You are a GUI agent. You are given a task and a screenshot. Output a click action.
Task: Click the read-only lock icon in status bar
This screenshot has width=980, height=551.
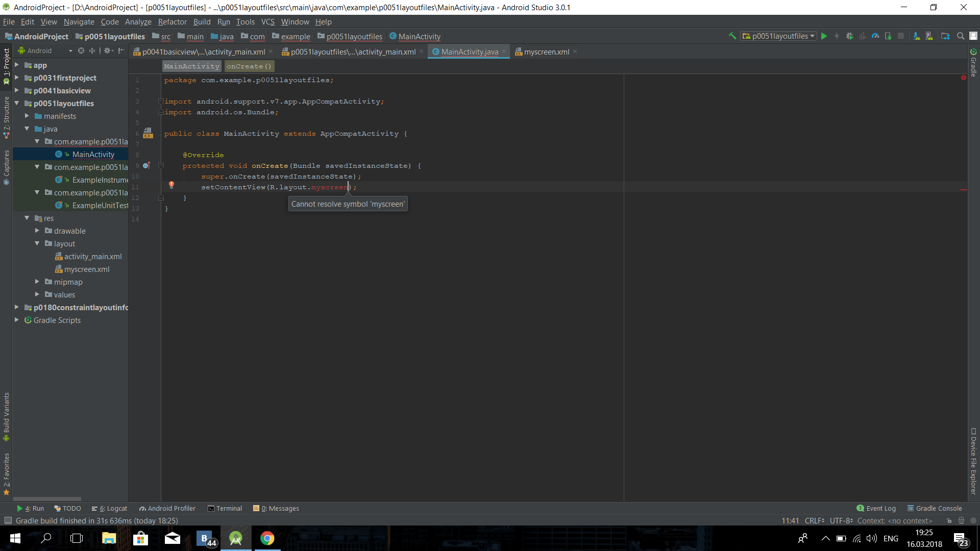coord(949,521)
